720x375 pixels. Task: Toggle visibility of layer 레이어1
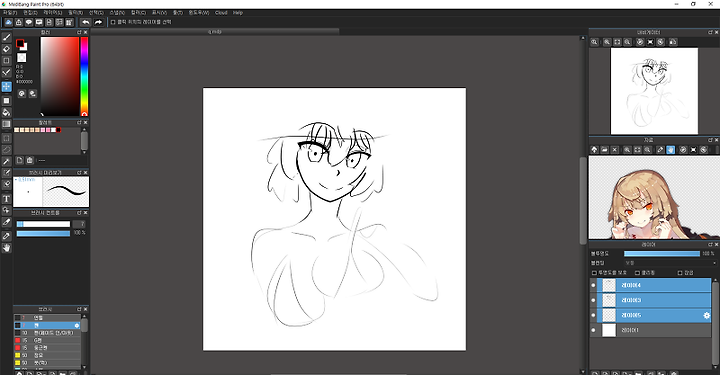593,330
